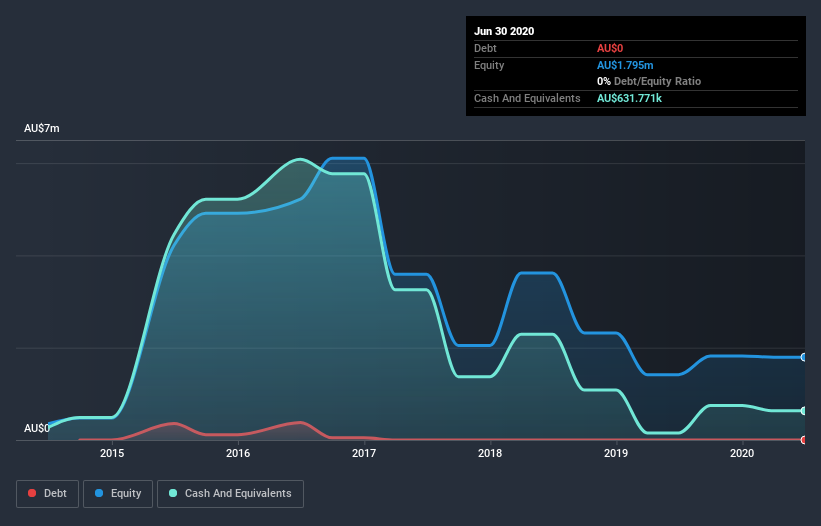Toggle Cash And Equivalents legend button
Viewport: 821px width, 526px height.
[x=230, y=494]
